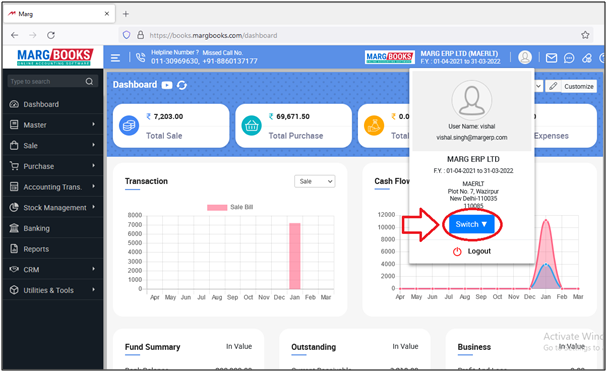Viewport: 608px width, 372px height.
Task: Click Logout in the profile popup
Action: point(479,251)
